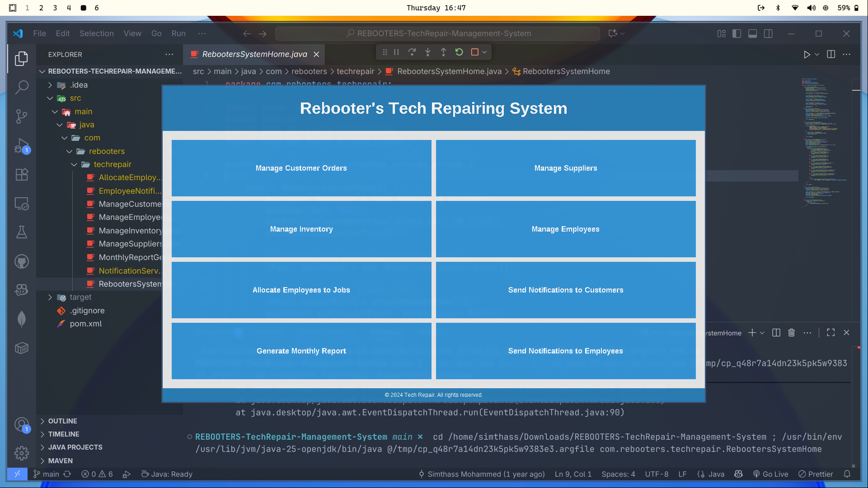This screenshot has height=488, width=868.
Task: Open the Extensions view
Action: [x=22, y=175]
